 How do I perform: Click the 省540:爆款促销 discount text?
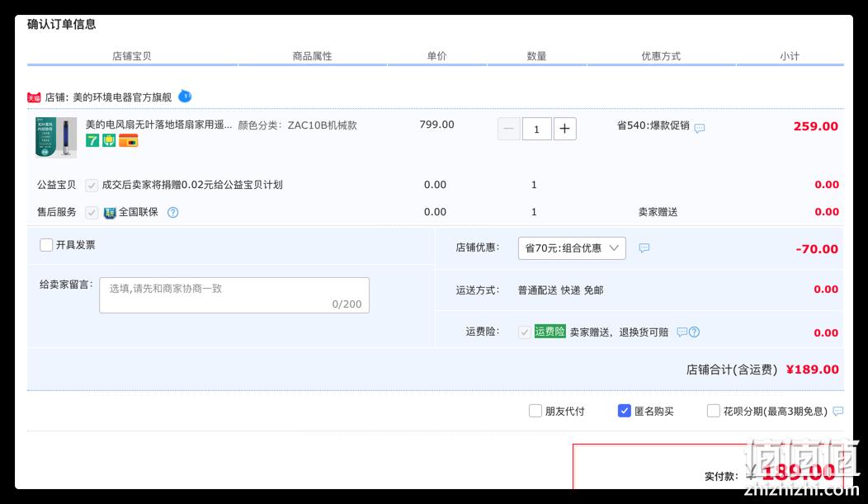point(653,125)
